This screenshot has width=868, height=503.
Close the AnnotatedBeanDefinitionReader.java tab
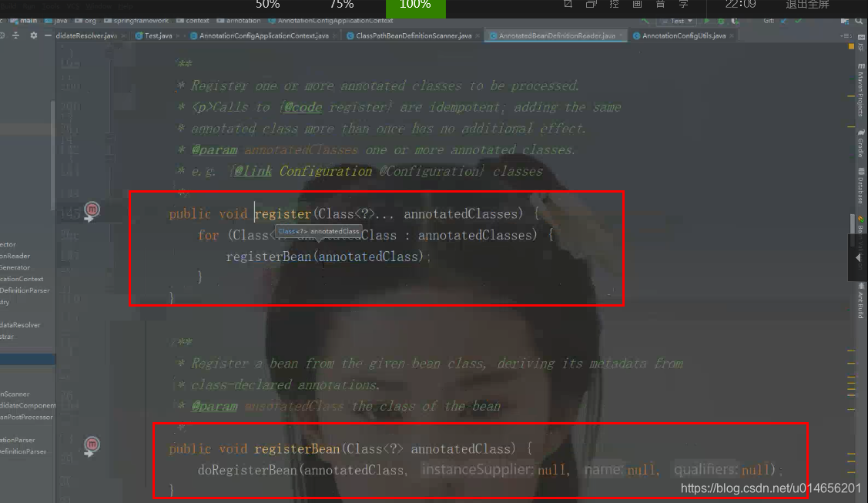point(621,36)
